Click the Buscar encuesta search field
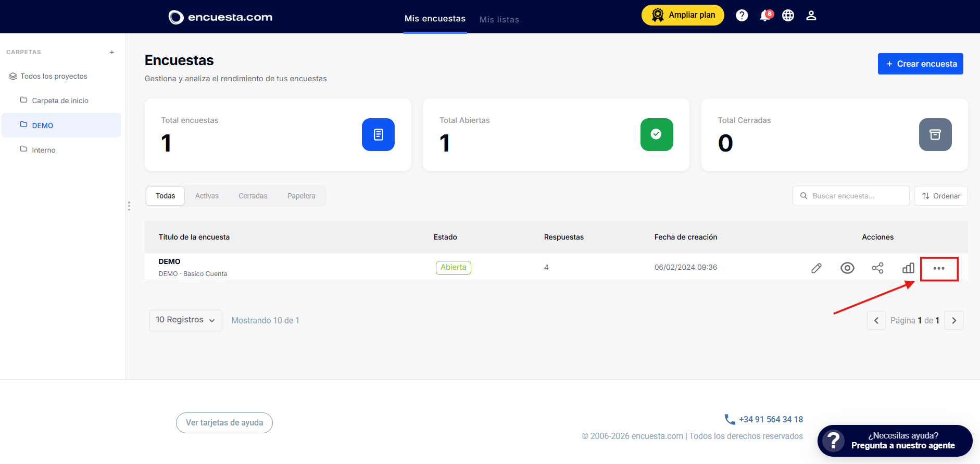 [x=851, y=196]
